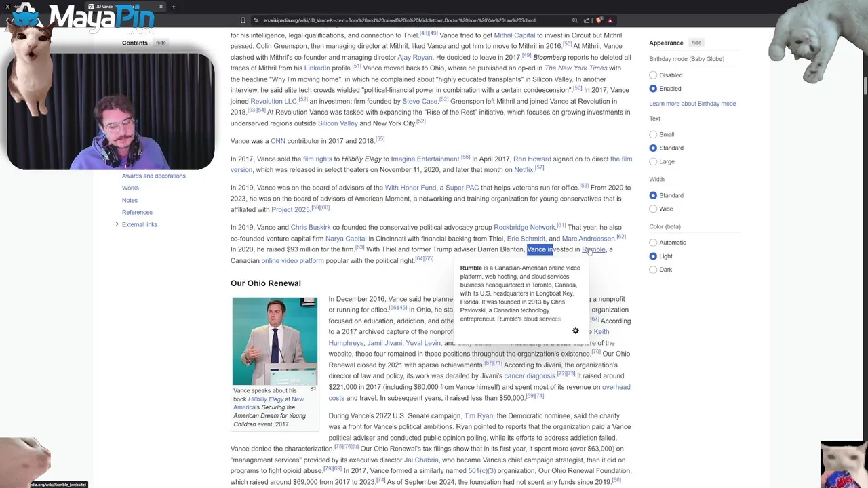
Task: Open the Marc Andreessen link
Action: click(x=588, y=239)
